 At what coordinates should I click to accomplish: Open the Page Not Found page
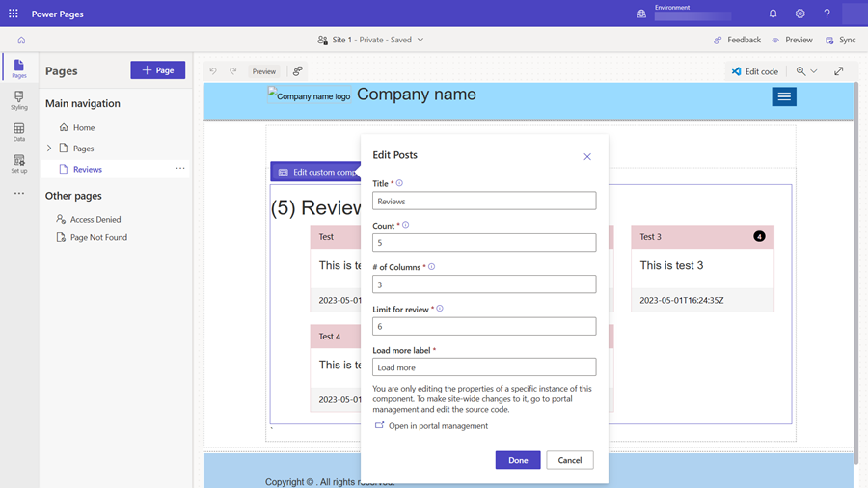click(x=98, y=237)
